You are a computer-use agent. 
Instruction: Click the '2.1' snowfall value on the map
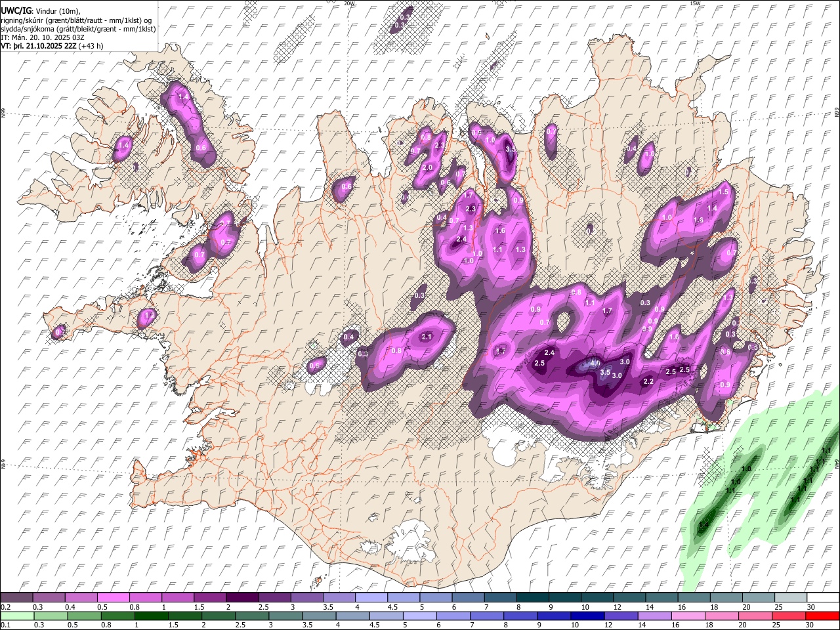tap(427, 337)
